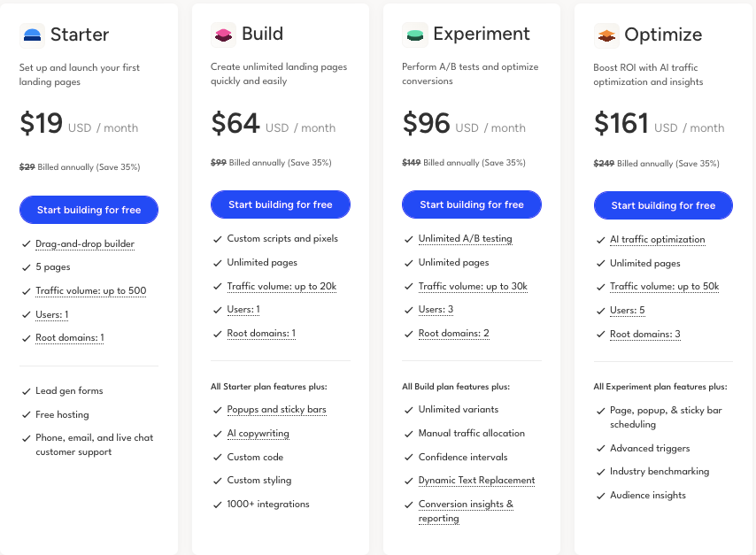
Task: Click the checkmark beside Industry benchmarking
Action: 600,472
